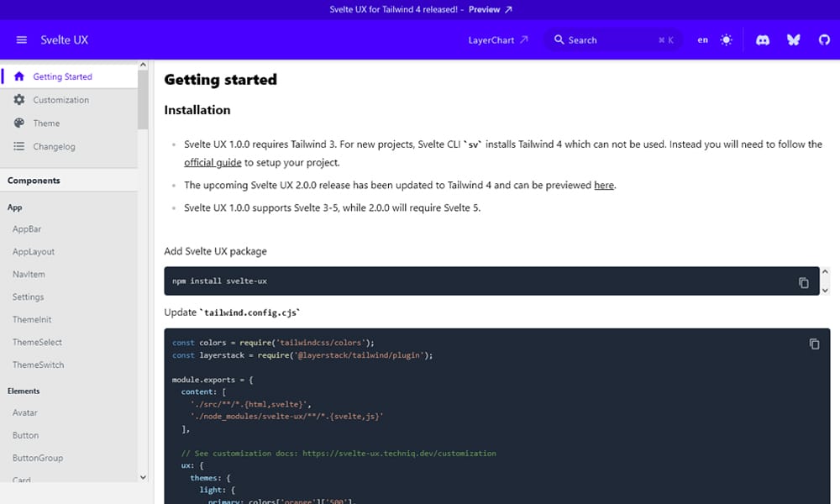Open the Customization page
The image size is (840, 504).
pyautogui.click(x=69, y=100)
